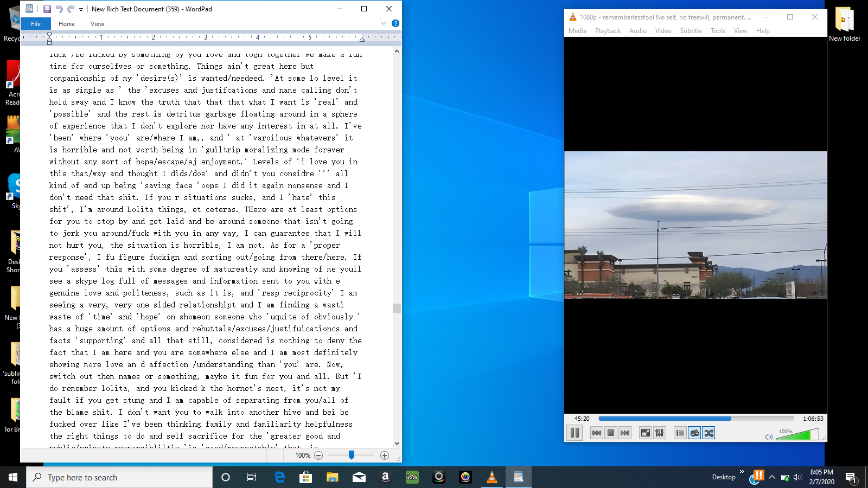Click the VLC volume slider

click(x=797, y=434)
